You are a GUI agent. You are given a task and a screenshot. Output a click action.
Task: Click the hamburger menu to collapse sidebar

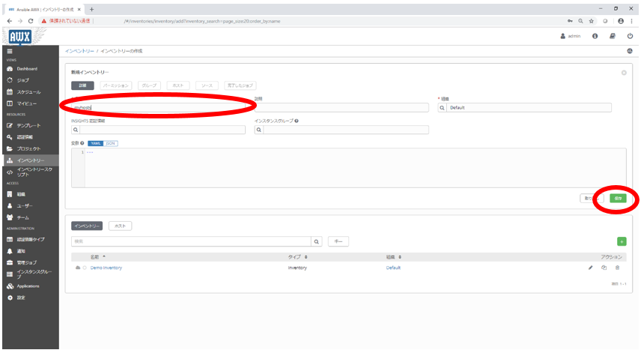[x=9, y=50]
